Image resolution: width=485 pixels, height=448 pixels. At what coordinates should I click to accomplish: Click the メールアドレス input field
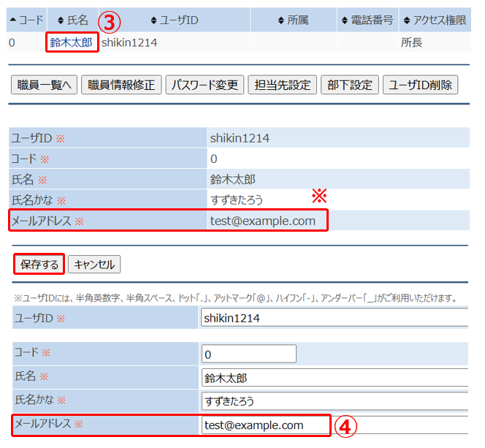pyautogui.click(x=266, y=425)
